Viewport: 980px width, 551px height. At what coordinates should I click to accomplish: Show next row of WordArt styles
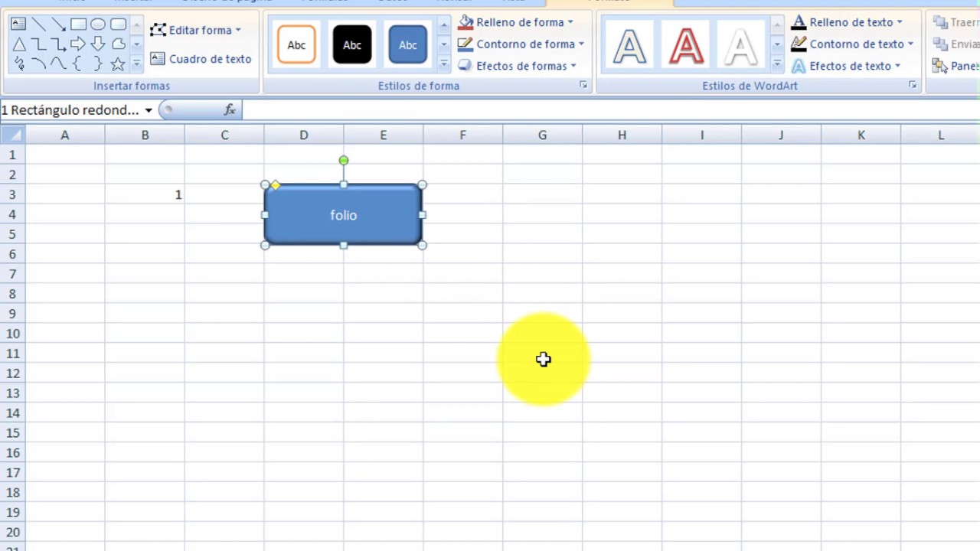pyautogui.click(x=777, y=44)
